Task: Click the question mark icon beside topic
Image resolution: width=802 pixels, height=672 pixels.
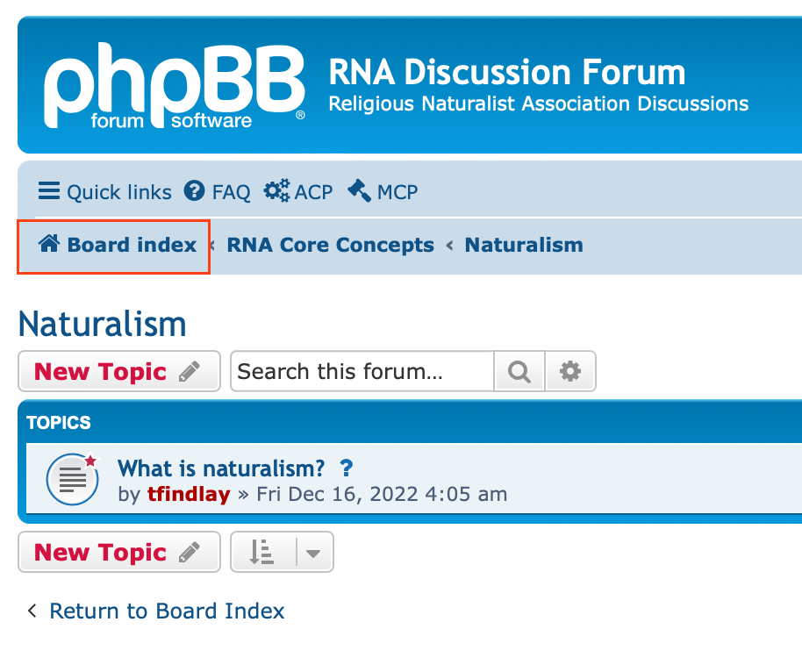Action: tap(346, 468)
